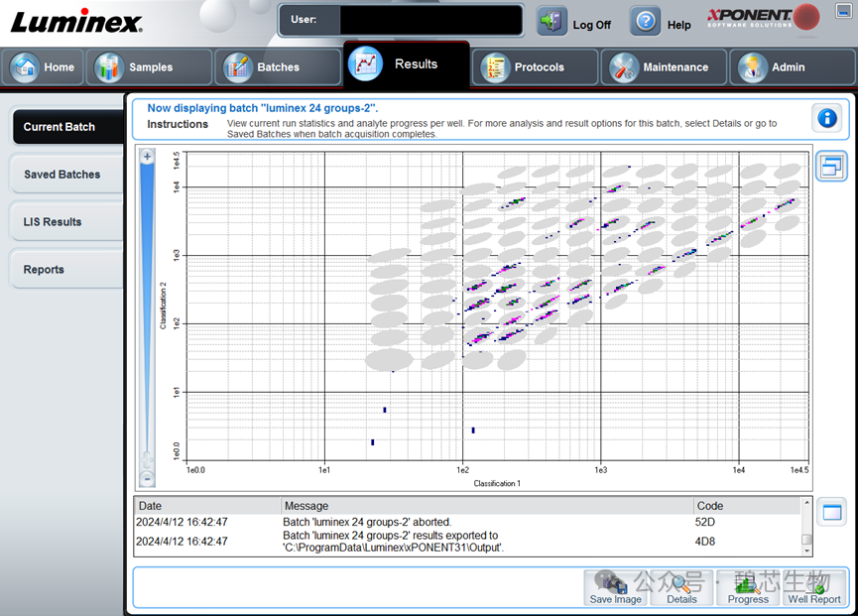Screen dimensions: 858x616
Task: Click the Progress button
Action: click(748, 587)
